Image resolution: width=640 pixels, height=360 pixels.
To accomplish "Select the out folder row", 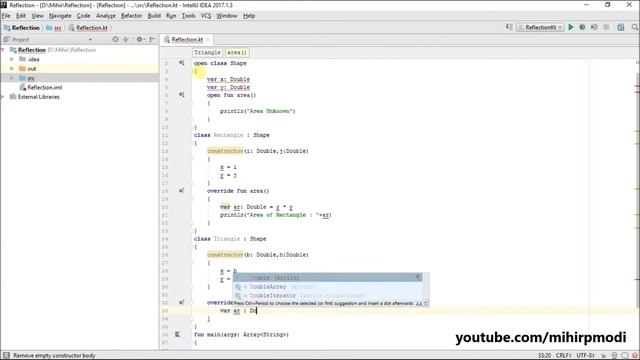I will pyautogui.click(x=79, y=69).
